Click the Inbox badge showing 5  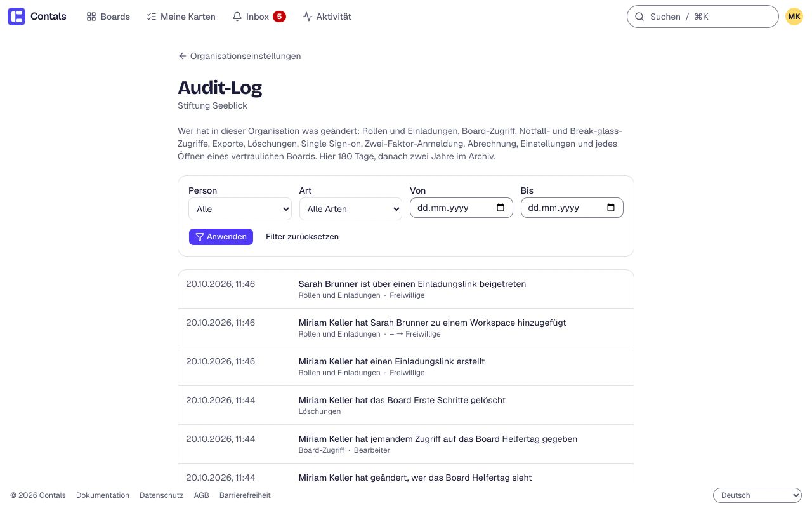coord(279,17)
